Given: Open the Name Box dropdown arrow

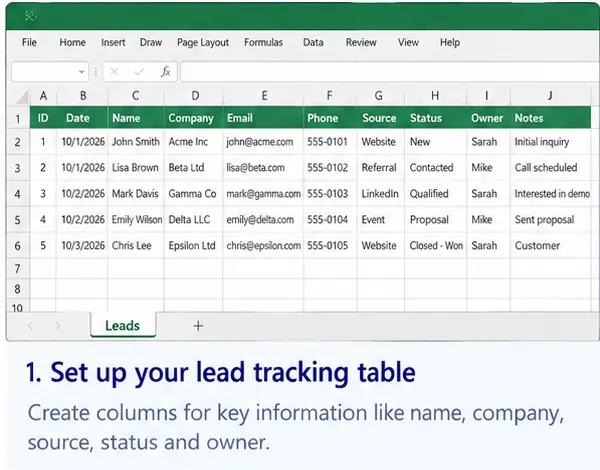Looking at the screenshot, I should 81,72.
